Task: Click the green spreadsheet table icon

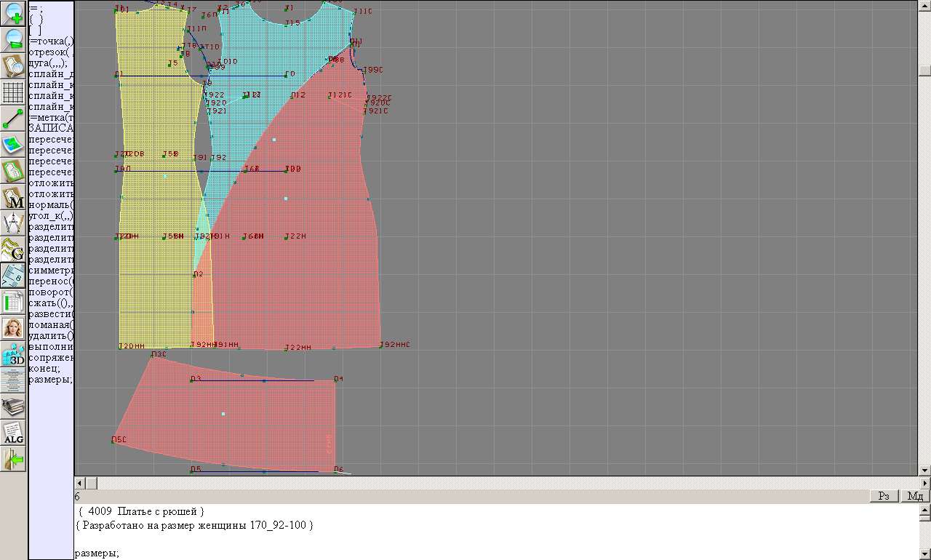Action: (x=14, y=302)
